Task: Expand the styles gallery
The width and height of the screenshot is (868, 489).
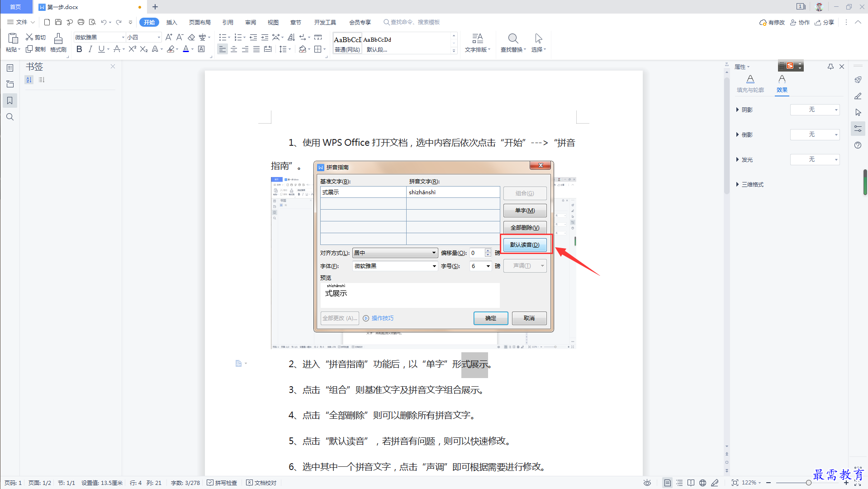Action: (454, 51)
